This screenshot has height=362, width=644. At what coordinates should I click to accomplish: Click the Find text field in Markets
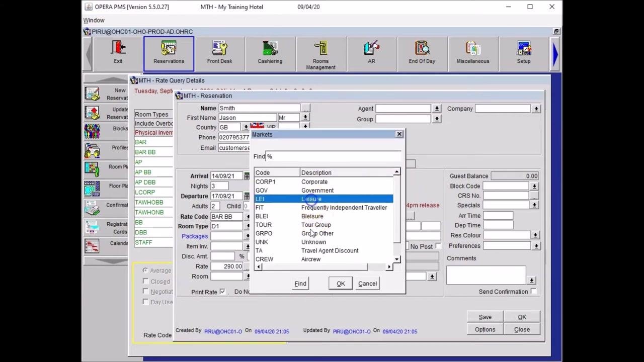(333, 156)
